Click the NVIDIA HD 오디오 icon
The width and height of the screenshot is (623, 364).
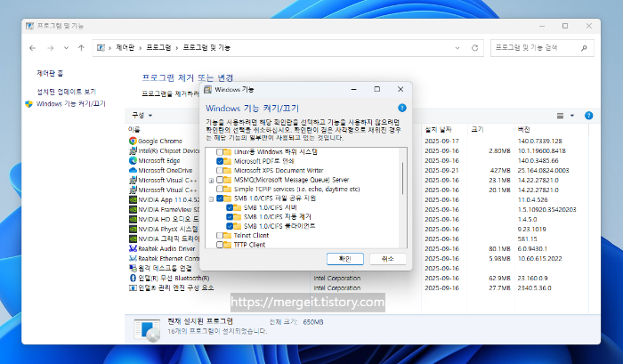point(133,219)
